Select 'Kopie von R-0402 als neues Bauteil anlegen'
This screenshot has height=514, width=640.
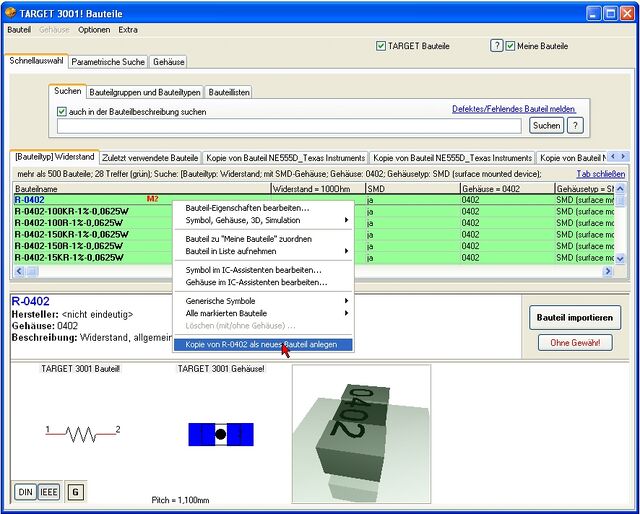pyautogui.click(x=263, y=345)
